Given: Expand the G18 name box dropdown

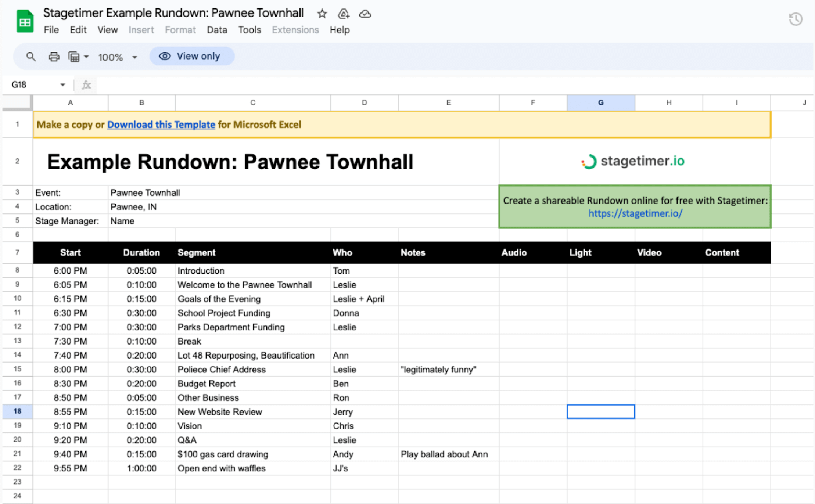Looking at the screenshot, I should pos(62,85).
